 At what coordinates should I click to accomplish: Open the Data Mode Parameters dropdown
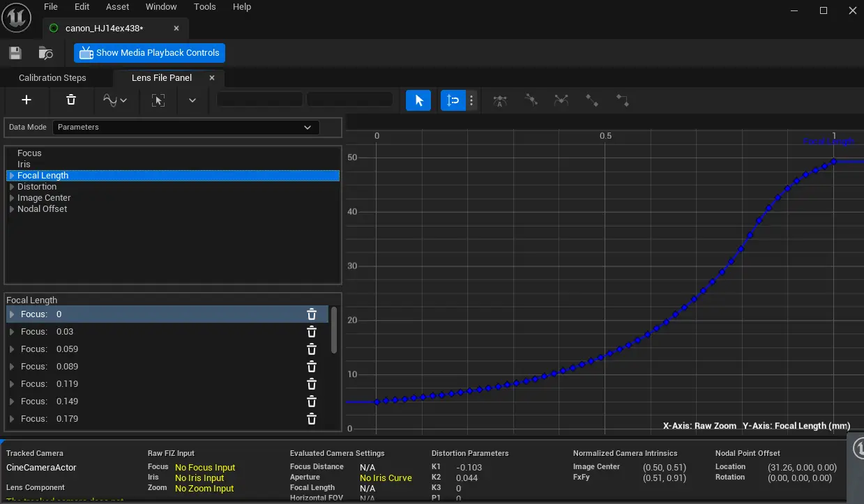tap(185, 128)
